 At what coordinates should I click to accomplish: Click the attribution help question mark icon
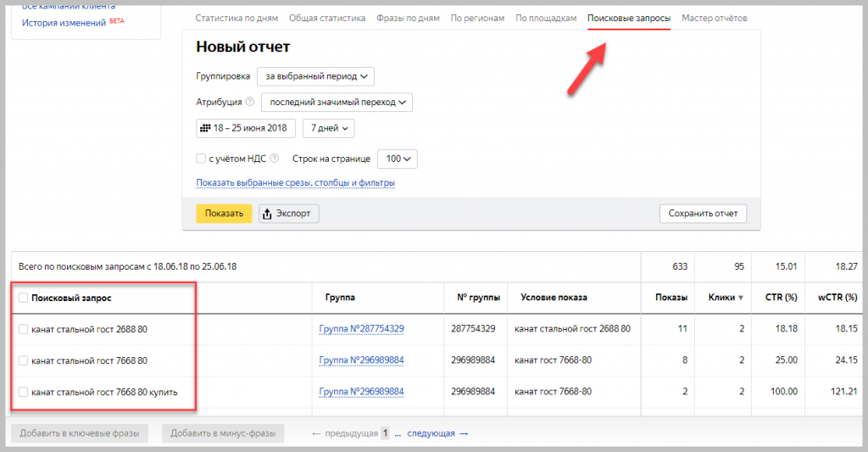coord(249,102)
